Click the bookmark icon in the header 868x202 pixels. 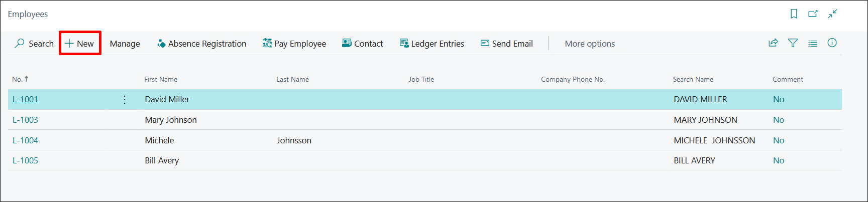click(x=794, y=14)
